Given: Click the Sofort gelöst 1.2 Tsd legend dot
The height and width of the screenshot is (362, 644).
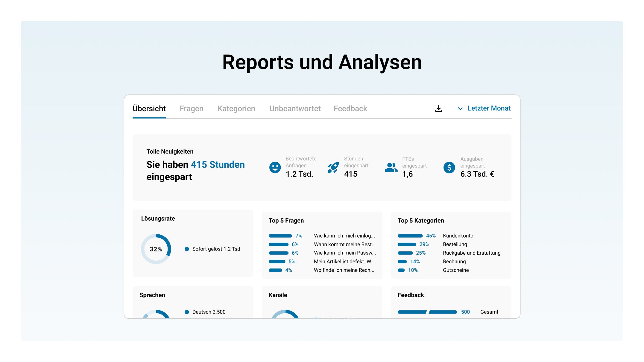Looking at the screenshot, I should pos(187,249).
